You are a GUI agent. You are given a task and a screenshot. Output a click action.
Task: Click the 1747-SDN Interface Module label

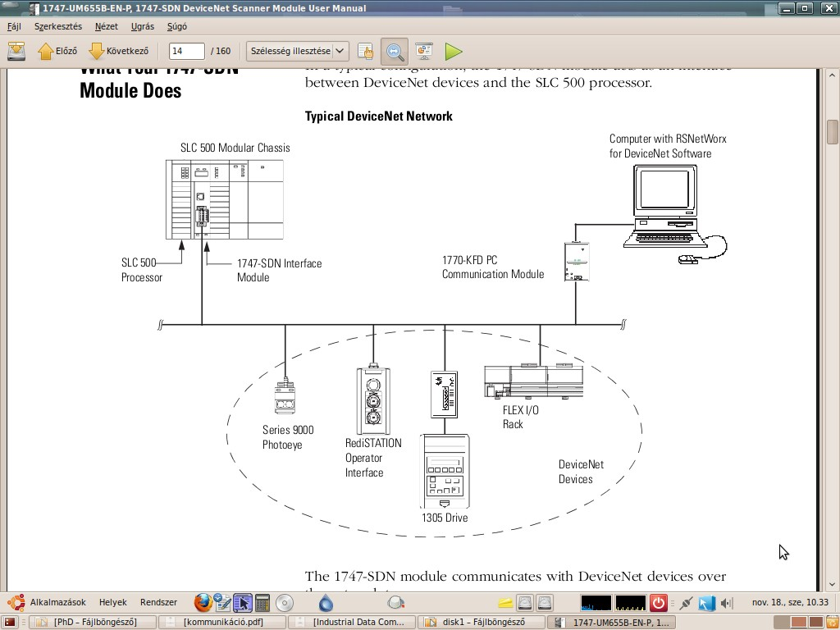pos(279,270)
